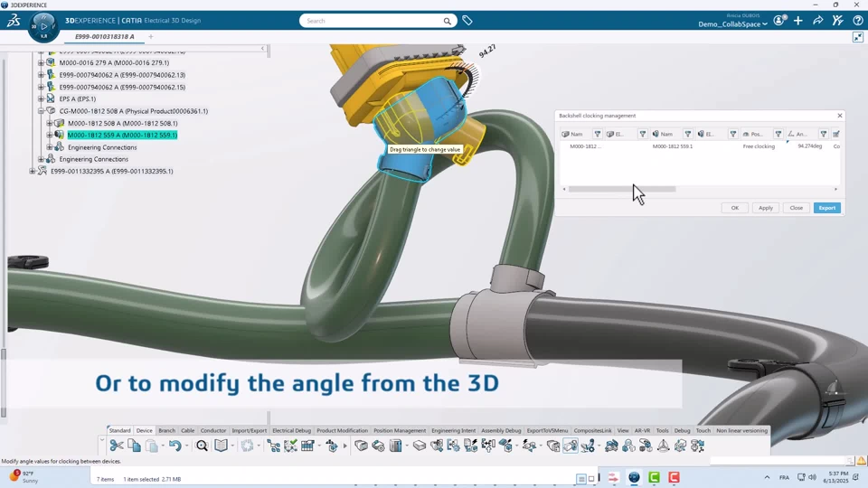Click the pyramid-shaped icon in Device toolbar

tap(663, 446)
